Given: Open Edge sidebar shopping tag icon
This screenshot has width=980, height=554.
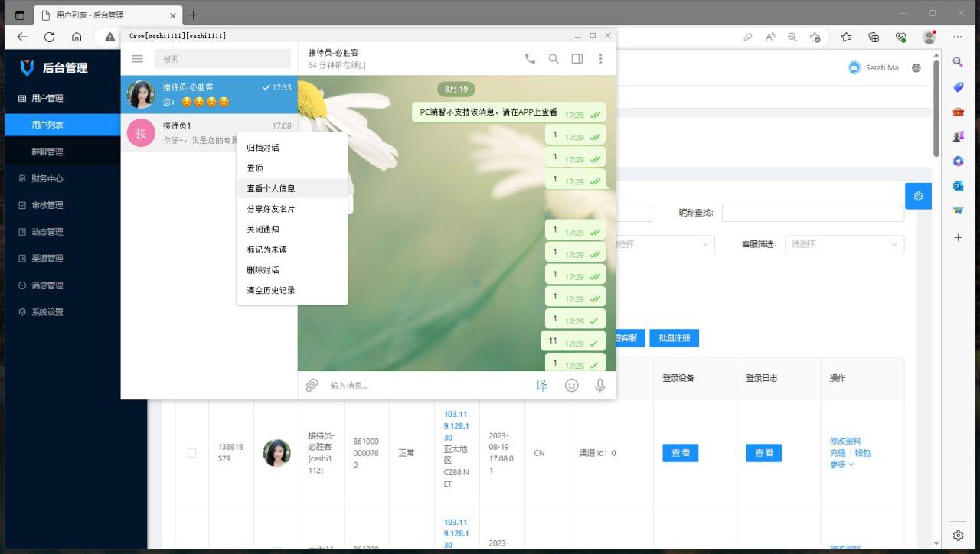Looking at the screenshot, I should tap(958, 87).
